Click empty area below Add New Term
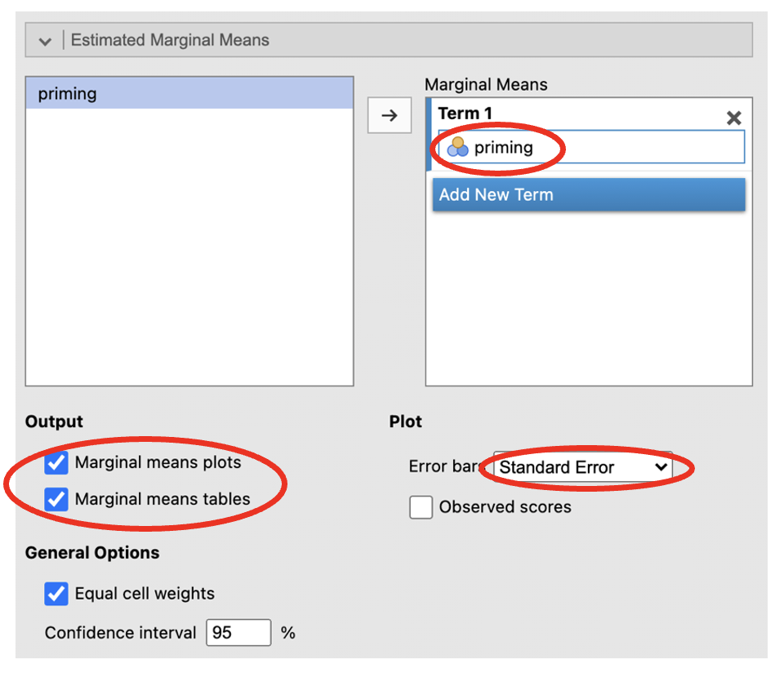This screenshot has height=673, width=784. (588, 302)
